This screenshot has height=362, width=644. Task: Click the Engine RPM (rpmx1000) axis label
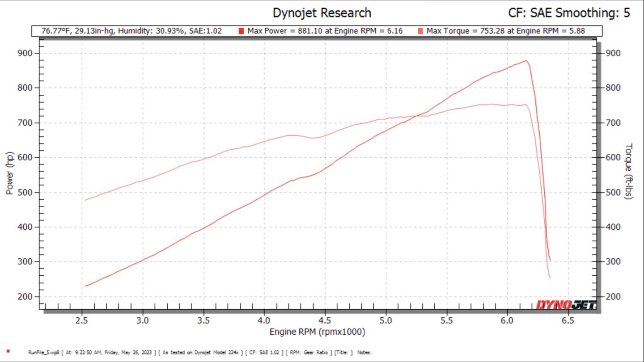318,332
